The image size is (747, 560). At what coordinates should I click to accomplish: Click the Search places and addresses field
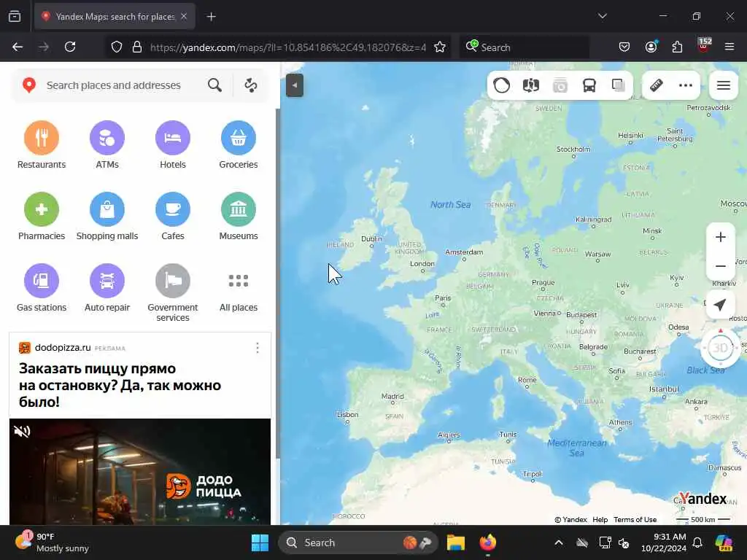(113, 85)
